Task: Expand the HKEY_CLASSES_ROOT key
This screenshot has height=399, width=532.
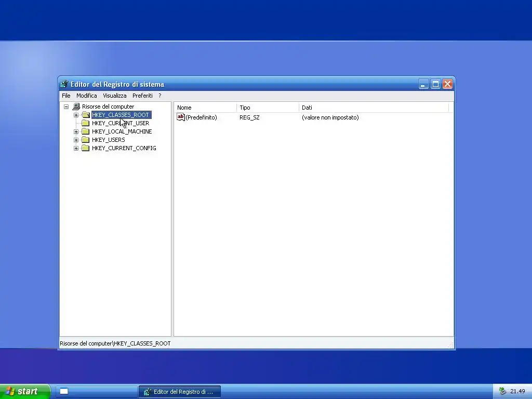Action: pyautogui.click(x=76, y=115)
